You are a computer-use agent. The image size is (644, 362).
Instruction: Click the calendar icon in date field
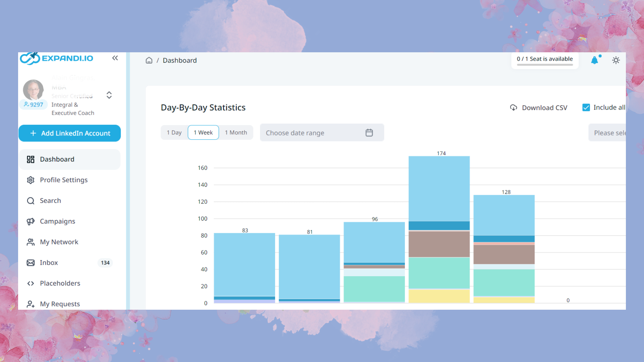click(x=369, y=133)
